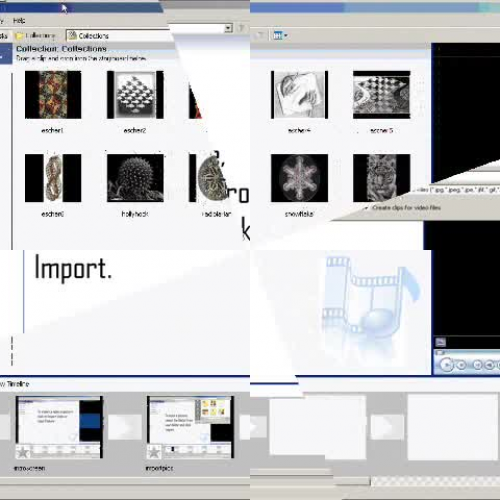Select the escher2 clip thumbnail
This screenshot has height=500, width=500.
coord(135,95)
